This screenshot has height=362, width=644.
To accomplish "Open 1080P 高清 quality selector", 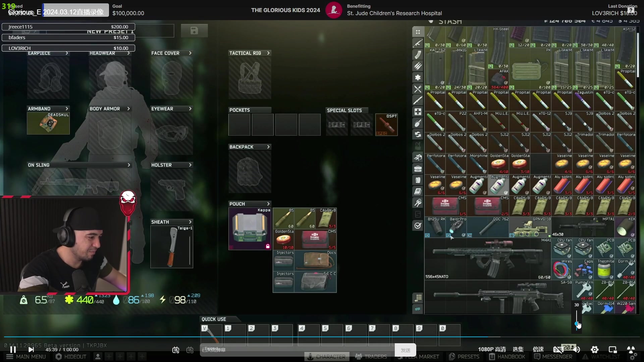I will point(492,350).
